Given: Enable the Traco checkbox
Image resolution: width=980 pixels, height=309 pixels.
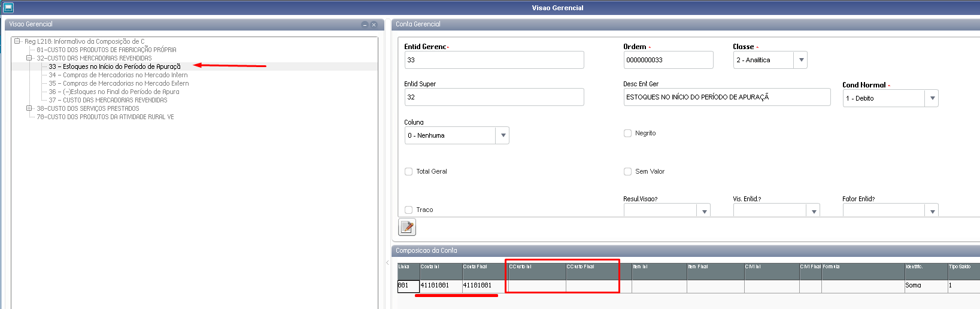Looking at the screenshot, I should pyautogui.click(x=408, y=210).
